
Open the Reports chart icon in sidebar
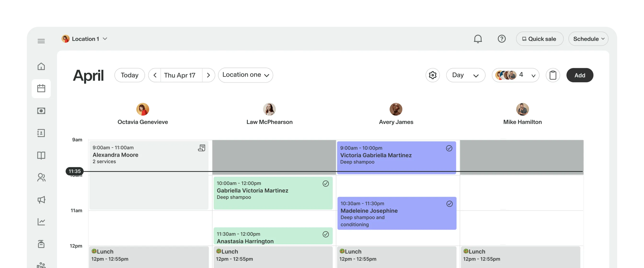point(41,222)
